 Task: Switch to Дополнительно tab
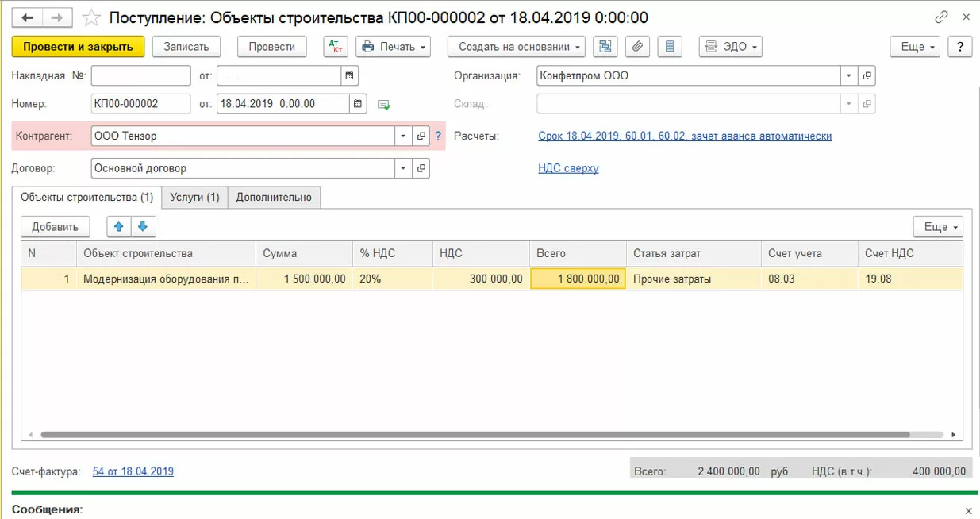pyautogui.click(x=275, y=197)
